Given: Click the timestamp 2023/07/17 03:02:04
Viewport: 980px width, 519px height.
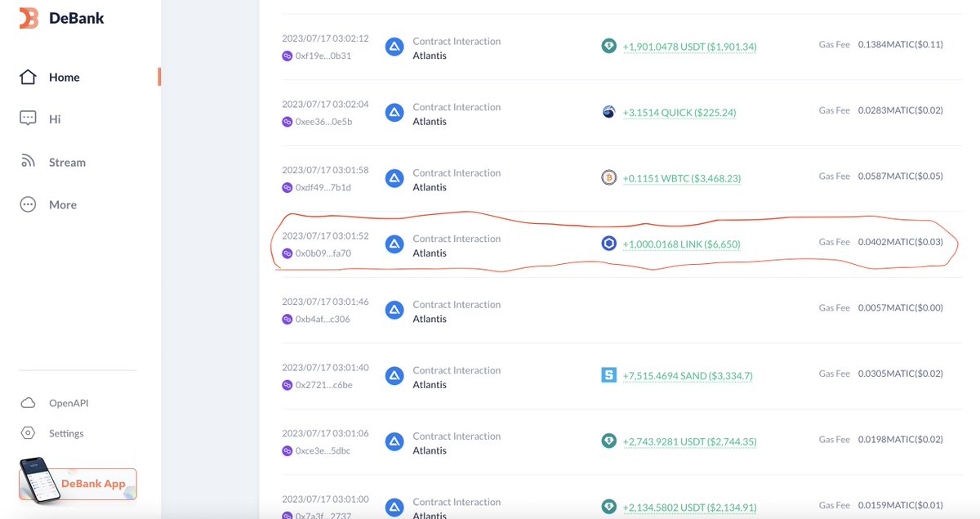Looking at the screenshot, I should (325, 104).
